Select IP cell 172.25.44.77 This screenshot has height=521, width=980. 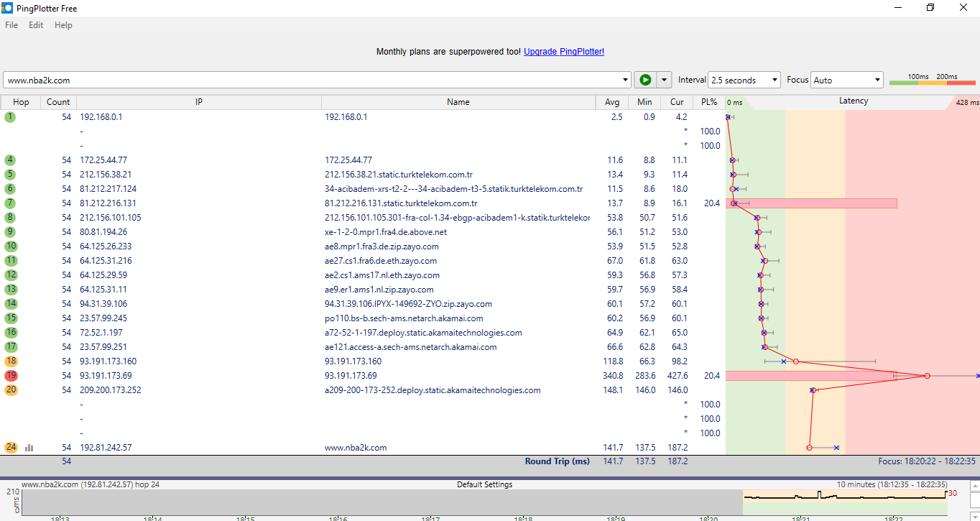(103, 160)
